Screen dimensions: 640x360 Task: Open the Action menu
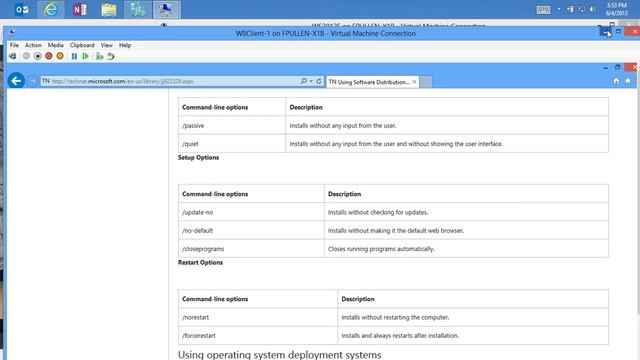(33, 45)
